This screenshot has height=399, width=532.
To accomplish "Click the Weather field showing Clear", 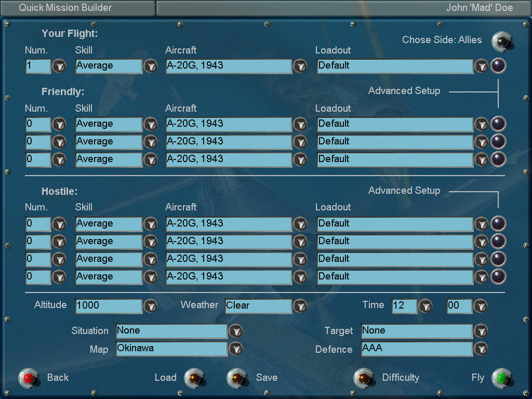I will click(x=258, y=306).
